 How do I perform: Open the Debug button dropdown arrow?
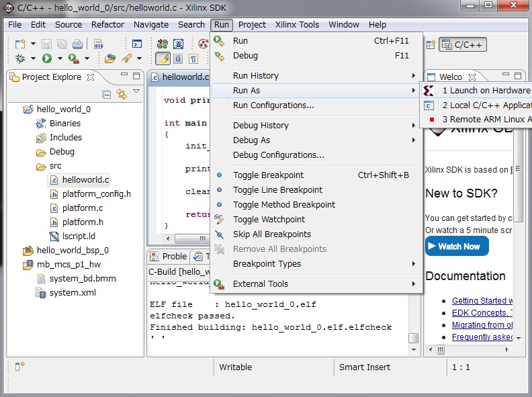pos(33,58)
